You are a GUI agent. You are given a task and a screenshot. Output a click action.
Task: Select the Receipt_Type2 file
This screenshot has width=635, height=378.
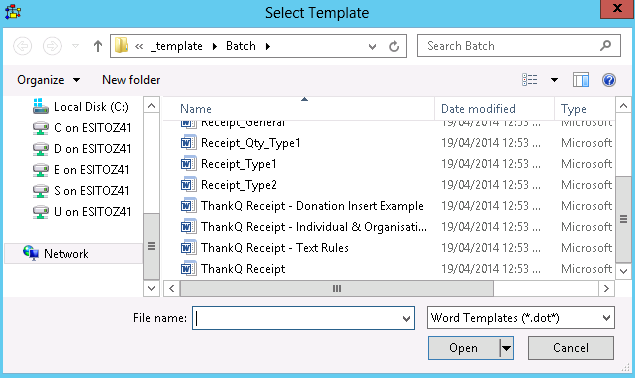(x=239, y=185)
